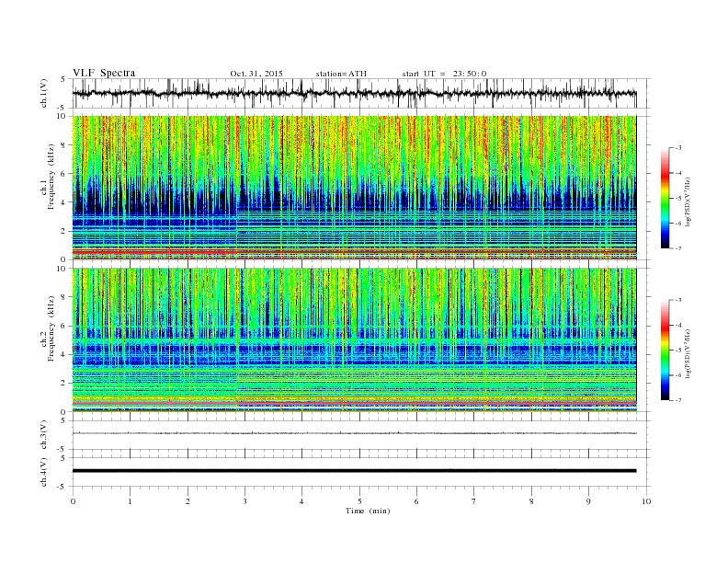Click the ch.1 voltage waveform trace
This screenshot has width=728, height=563.
[x=354, y=93]
